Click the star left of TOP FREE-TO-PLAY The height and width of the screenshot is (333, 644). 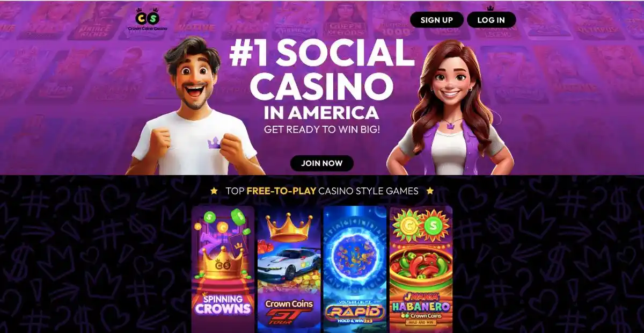[x=214, y=191]
